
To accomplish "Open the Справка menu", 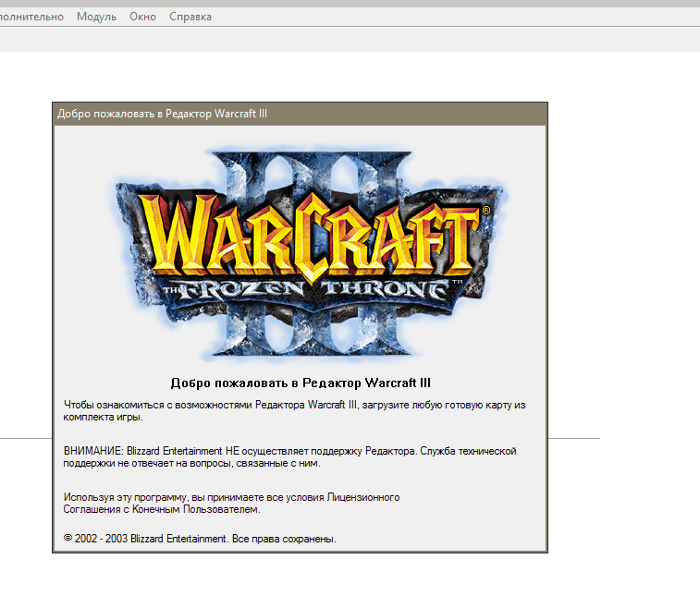I will point(190,17).
